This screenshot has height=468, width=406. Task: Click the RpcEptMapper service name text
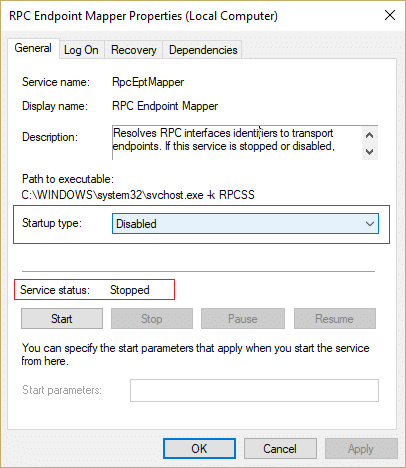coord(148,82)
